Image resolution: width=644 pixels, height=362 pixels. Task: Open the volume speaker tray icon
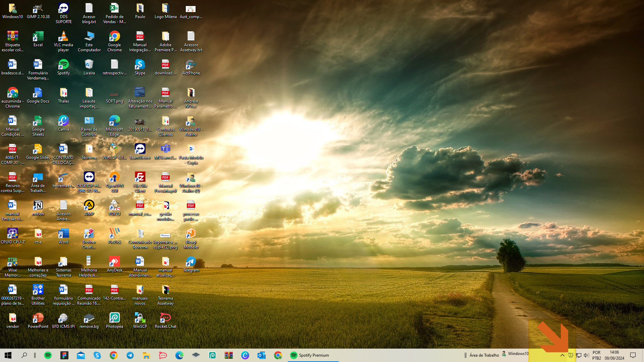pos(586,355)
